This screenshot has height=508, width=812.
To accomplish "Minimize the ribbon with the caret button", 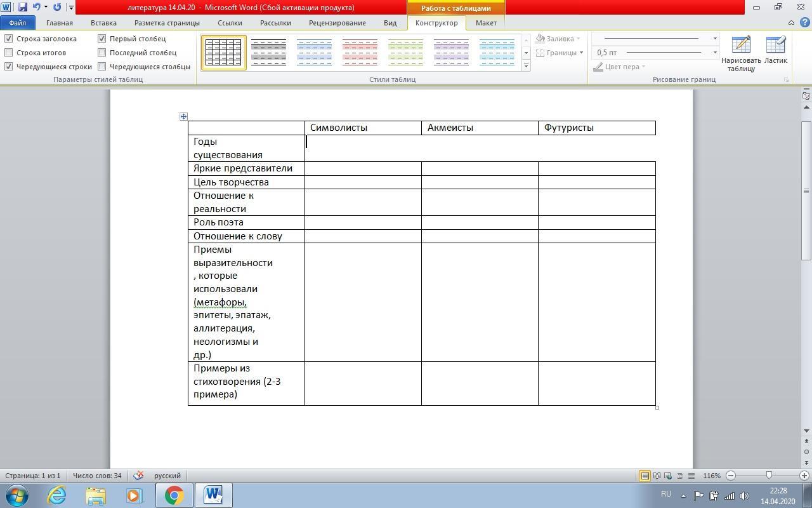I will click(791, 23).
